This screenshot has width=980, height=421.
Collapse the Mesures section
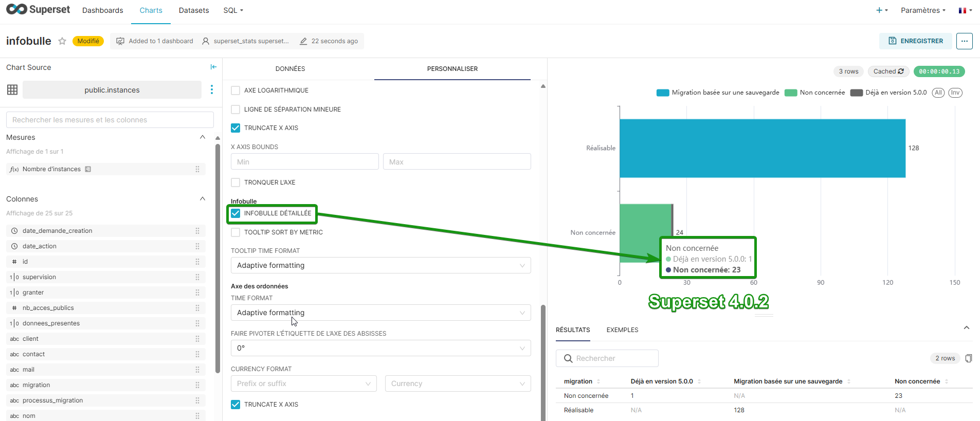click(x=203, y=137)
